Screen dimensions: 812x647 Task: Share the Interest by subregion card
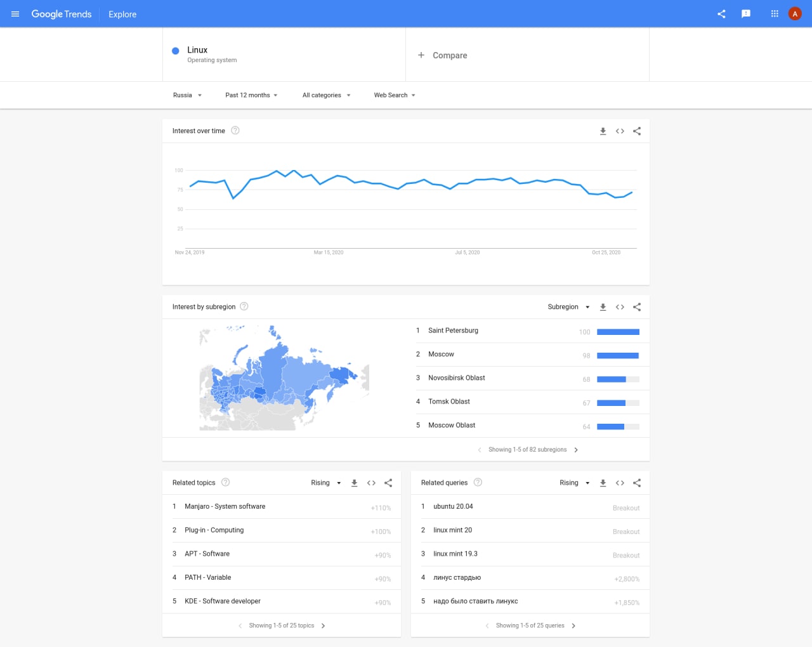(x=637, y=307)
